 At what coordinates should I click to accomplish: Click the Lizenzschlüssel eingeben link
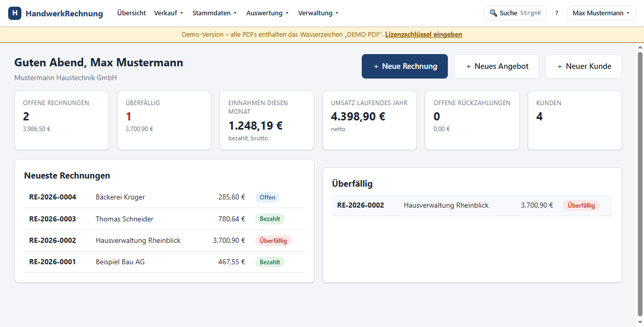coord(424,35)
